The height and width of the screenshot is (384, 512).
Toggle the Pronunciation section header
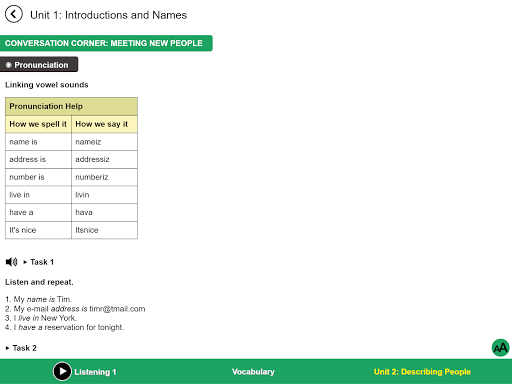(x=39, y=65)
